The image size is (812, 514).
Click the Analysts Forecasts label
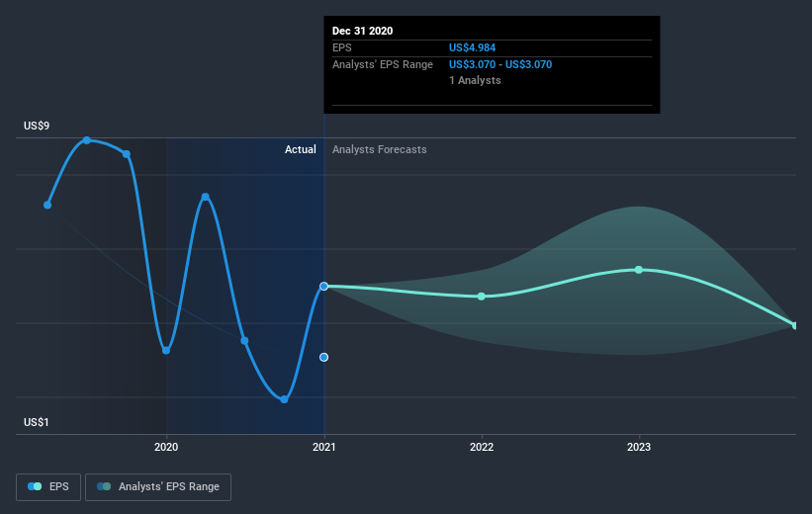pyautogui.click(x=379, y=149)
